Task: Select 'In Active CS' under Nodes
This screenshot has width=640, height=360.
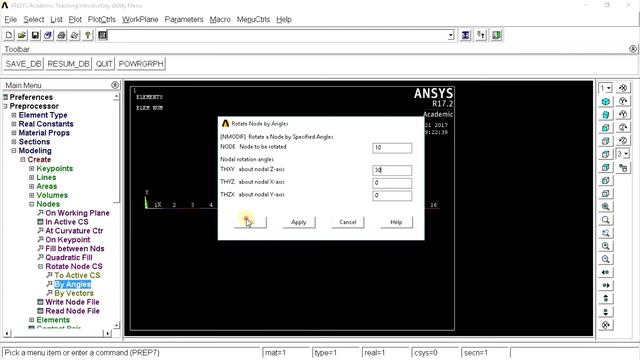Action: point(67,222)
